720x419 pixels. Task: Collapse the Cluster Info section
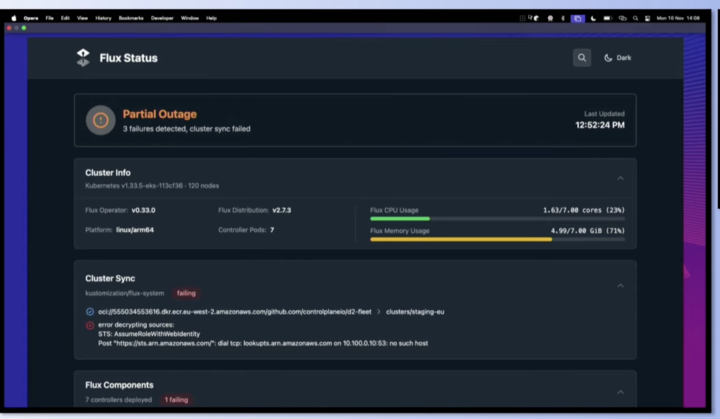click(x=619, y=178)
